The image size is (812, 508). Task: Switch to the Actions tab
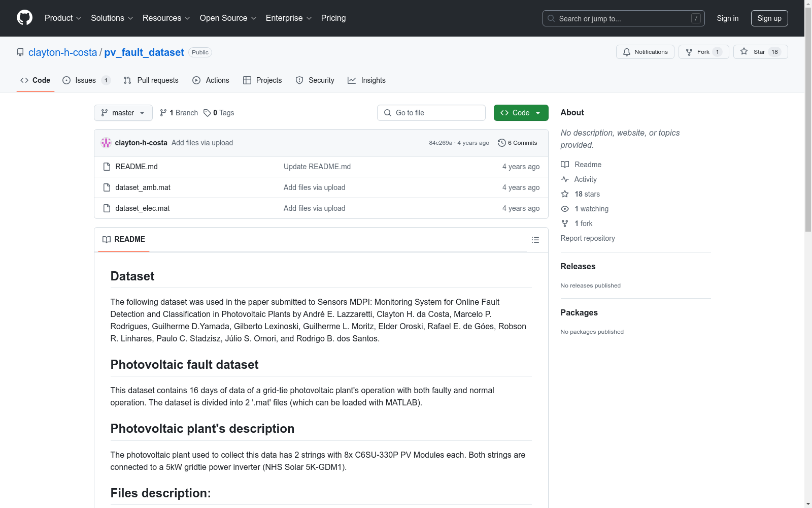click(211, 80)
